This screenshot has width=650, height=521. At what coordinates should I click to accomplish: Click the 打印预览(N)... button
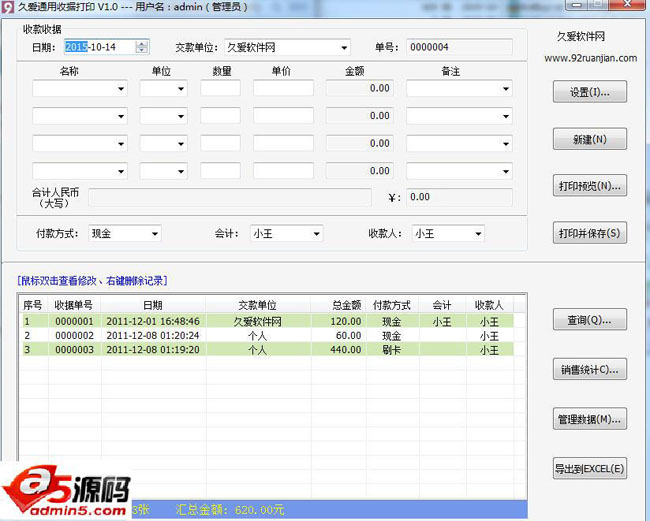[589, 186]
